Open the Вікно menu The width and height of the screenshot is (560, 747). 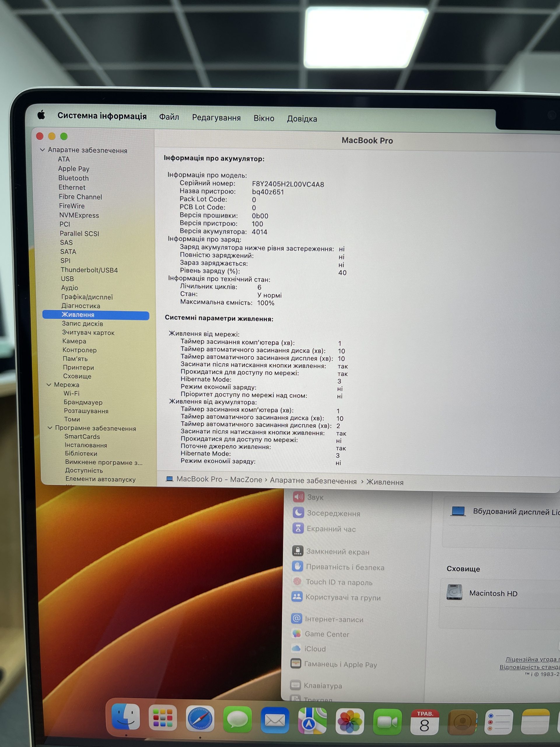point(264,118)
